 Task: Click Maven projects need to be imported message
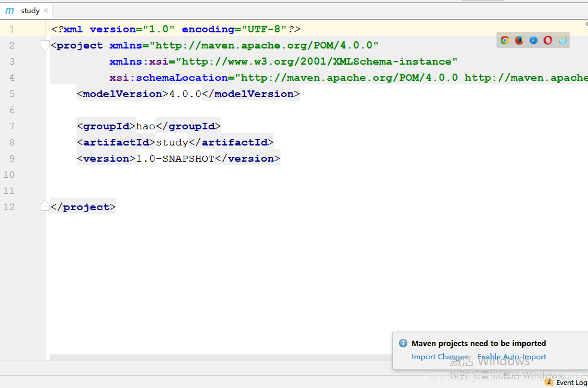tap(479, 343)
